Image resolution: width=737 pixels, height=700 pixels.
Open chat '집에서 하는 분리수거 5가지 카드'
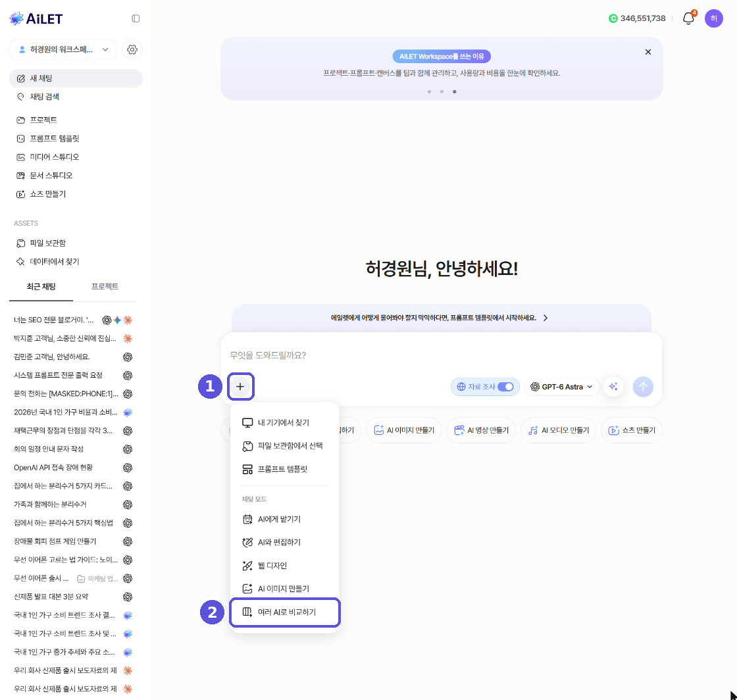pyautogui.click(x=73, y=486)
